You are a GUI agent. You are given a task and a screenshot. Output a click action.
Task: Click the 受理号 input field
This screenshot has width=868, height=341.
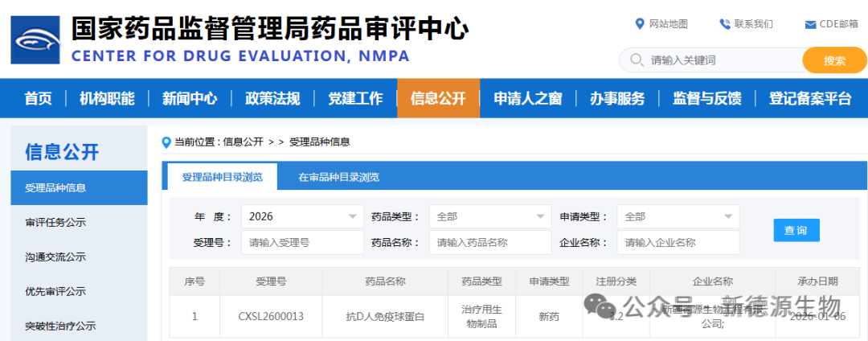coord(302,242)
